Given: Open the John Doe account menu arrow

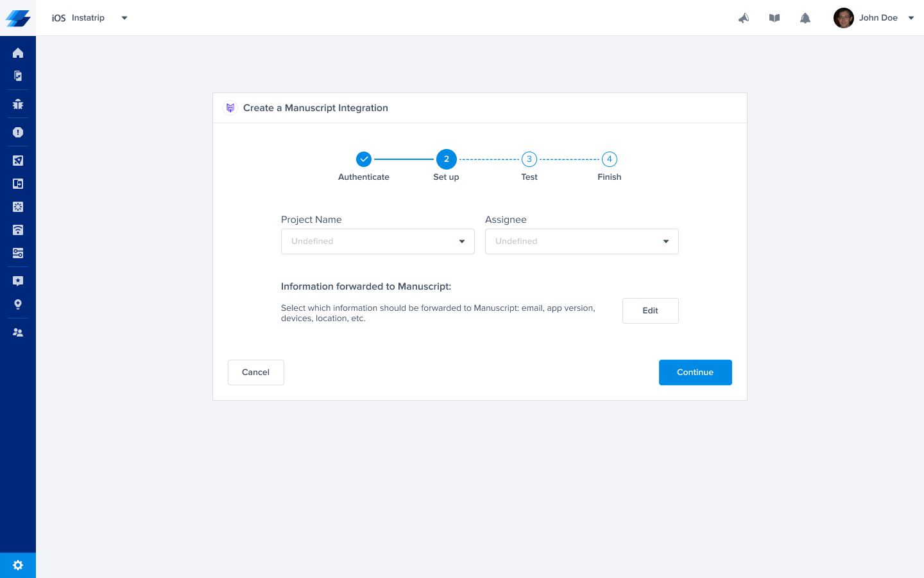Looking at the screenshot, I should (x=911, y=18).
